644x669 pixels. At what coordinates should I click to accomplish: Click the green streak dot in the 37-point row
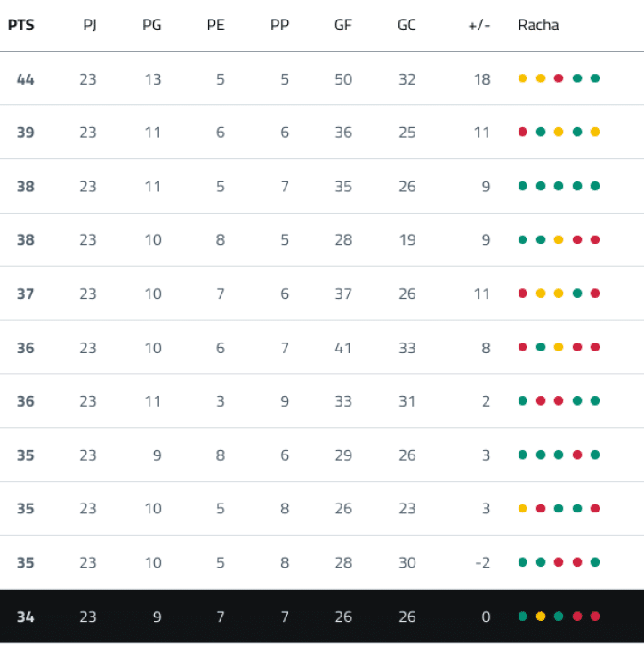577,294
